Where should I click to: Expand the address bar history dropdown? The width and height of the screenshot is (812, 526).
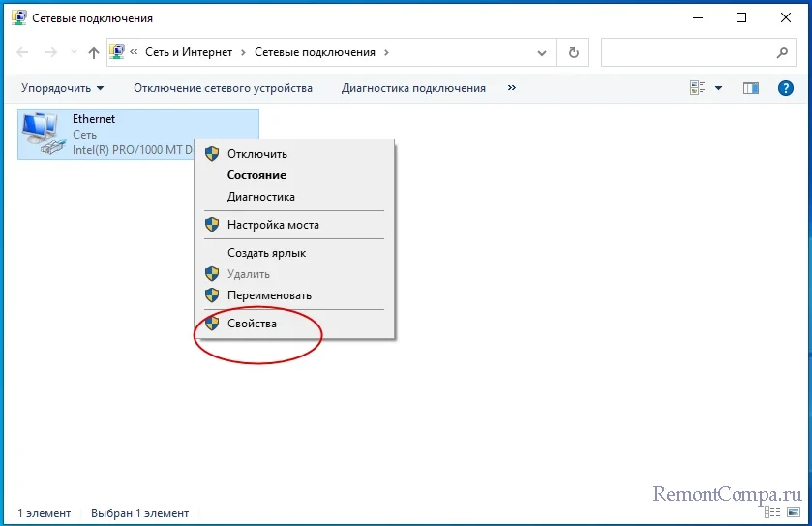[542, 53]
